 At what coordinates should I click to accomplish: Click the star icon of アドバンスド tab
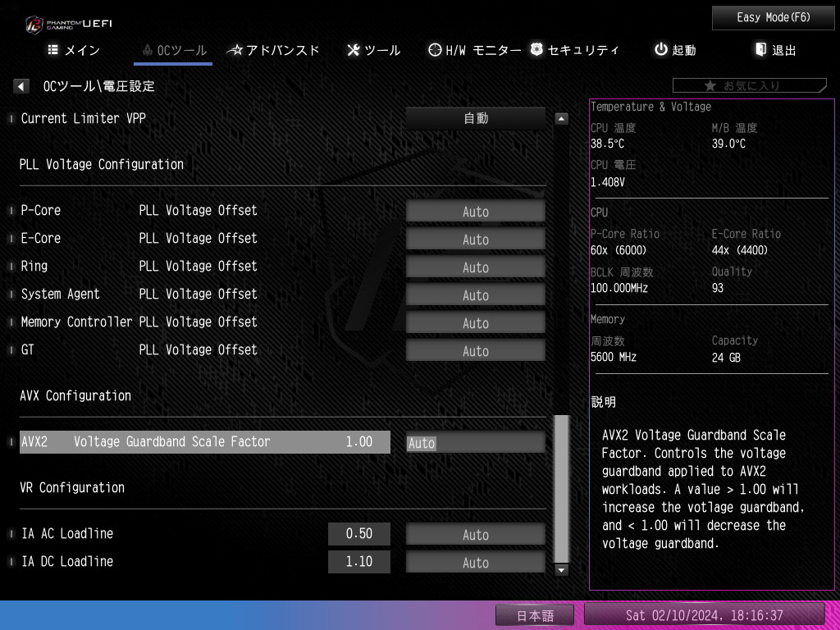point(235,50)
